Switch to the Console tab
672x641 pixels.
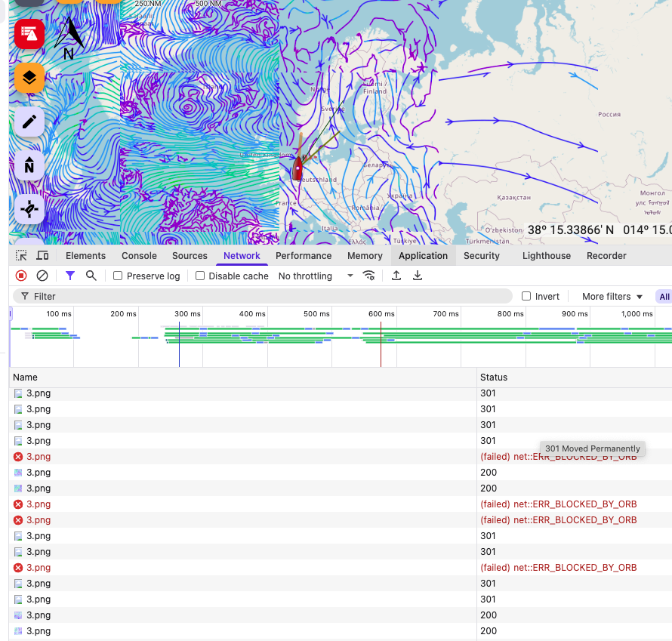[139, 256]
